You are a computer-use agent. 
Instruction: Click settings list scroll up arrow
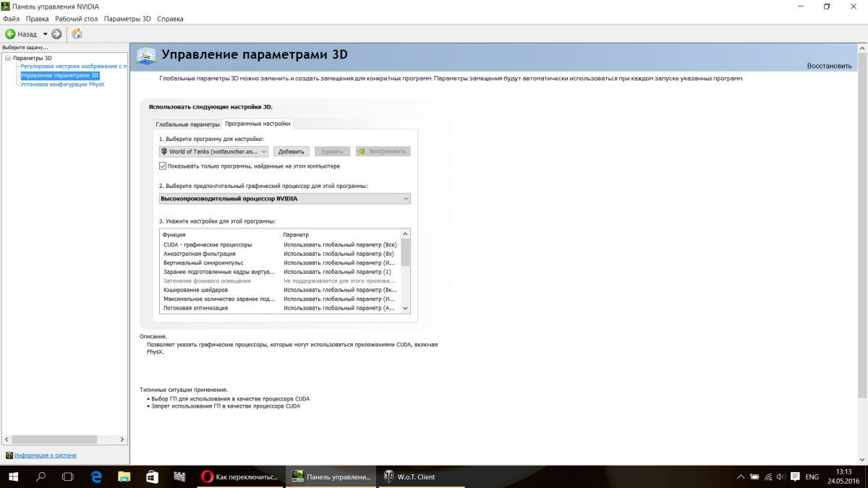pos(405,234)
